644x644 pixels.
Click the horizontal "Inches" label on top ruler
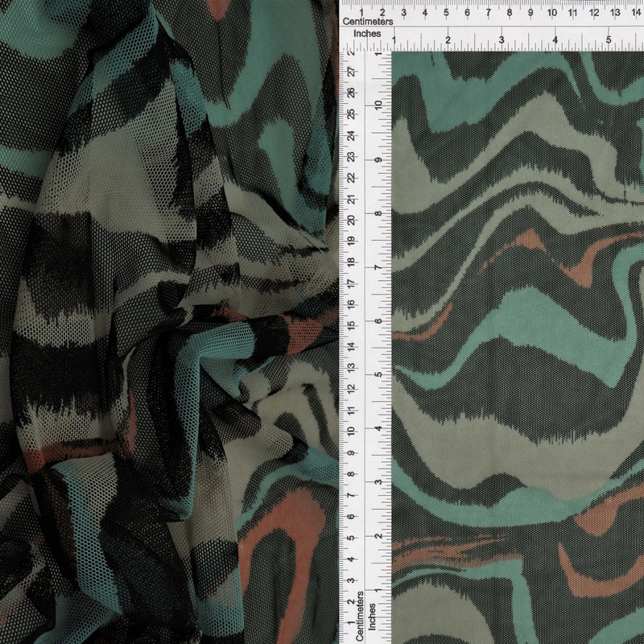[367, 34]
